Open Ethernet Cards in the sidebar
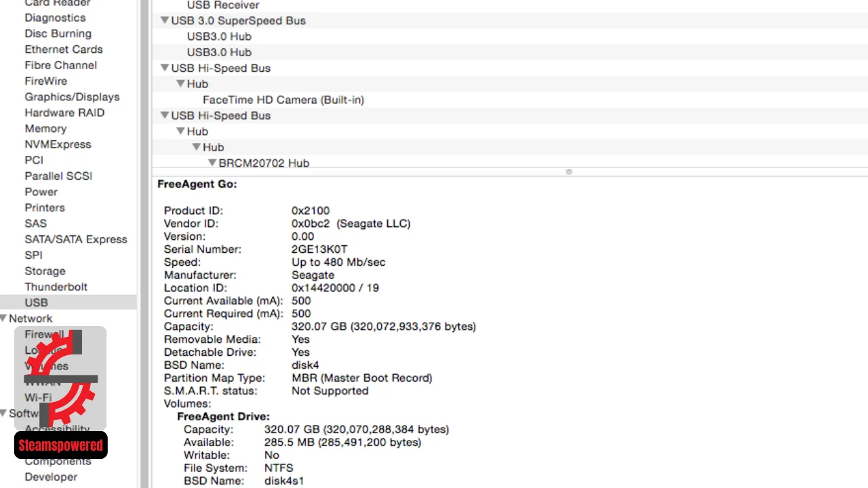 64,49
